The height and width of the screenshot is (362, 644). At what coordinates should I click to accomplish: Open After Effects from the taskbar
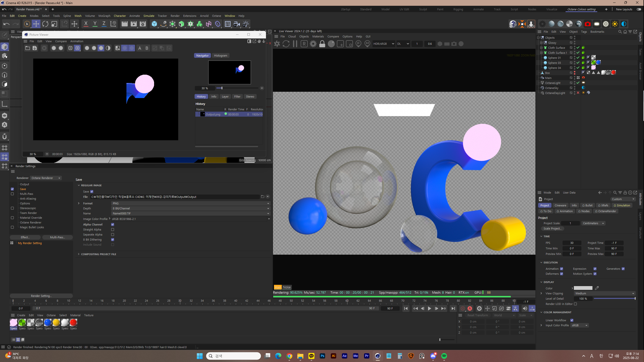tap(345, 356)
